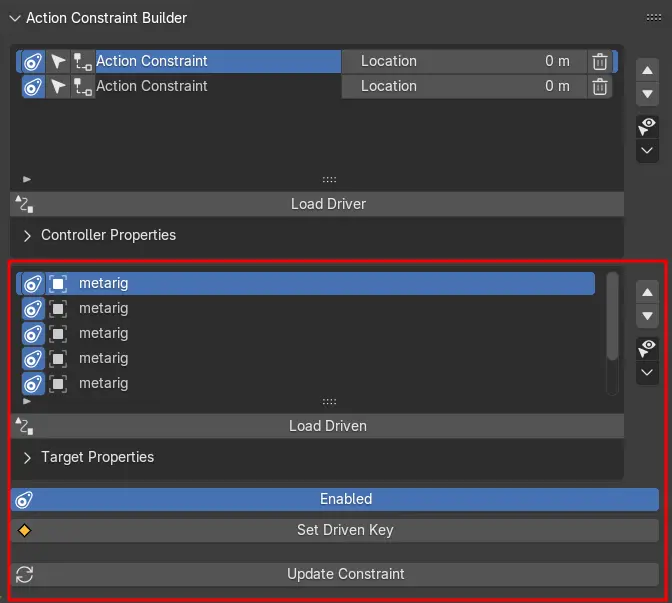Toggle enable icon on fourth metarig row
This screenshot has height=603, width=672.
tap(33, 358)
